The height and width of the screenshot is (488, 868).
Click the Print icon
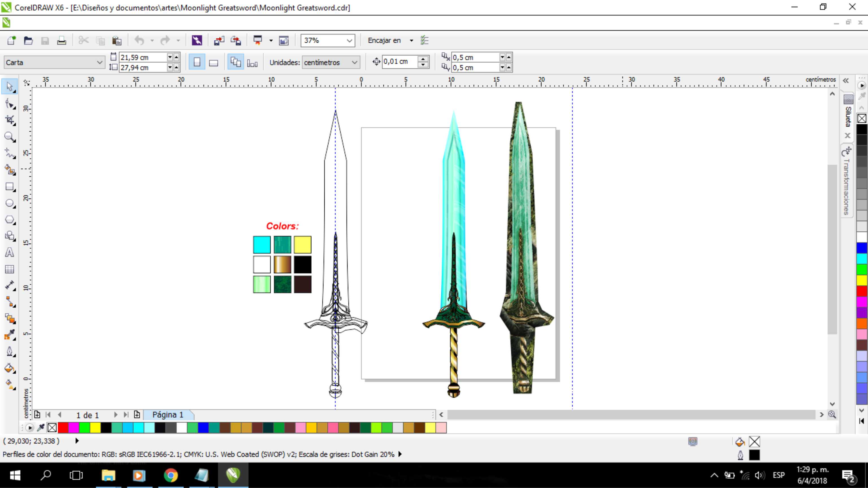(x=62, y=40)
